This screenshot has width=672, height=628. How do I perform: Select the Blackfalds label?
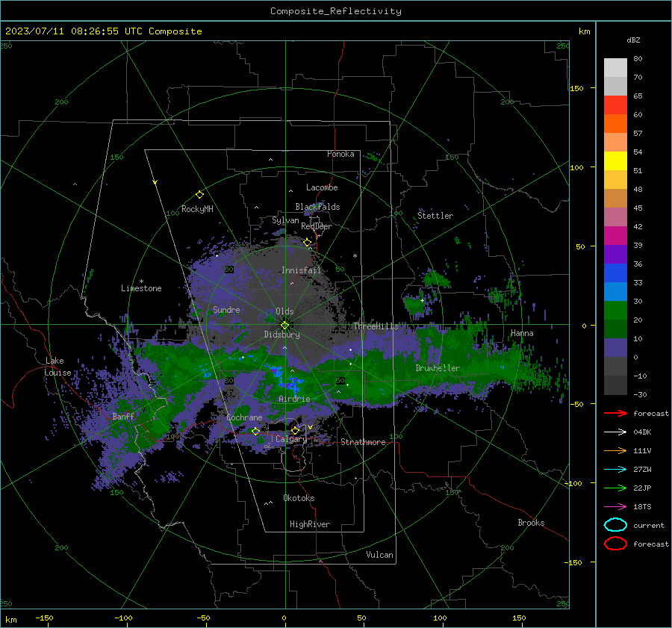(317, 207)
